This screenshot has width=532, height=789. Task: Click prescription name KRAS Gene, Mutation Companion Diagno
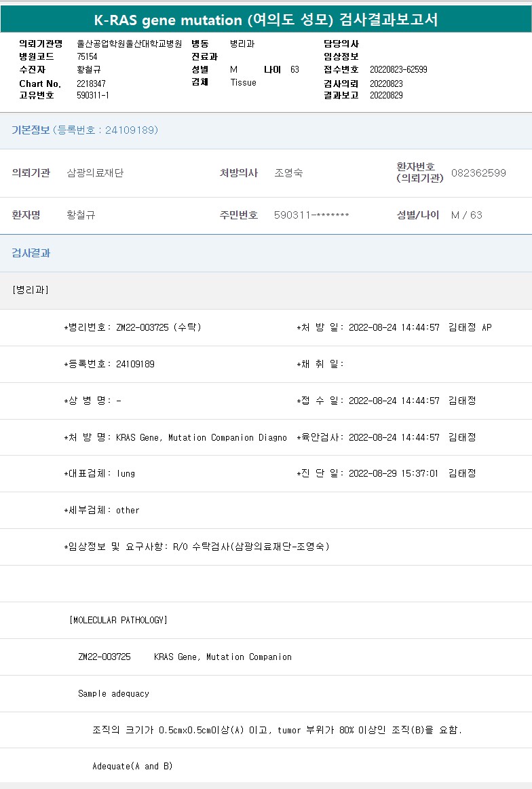click(x=201, y=437)
